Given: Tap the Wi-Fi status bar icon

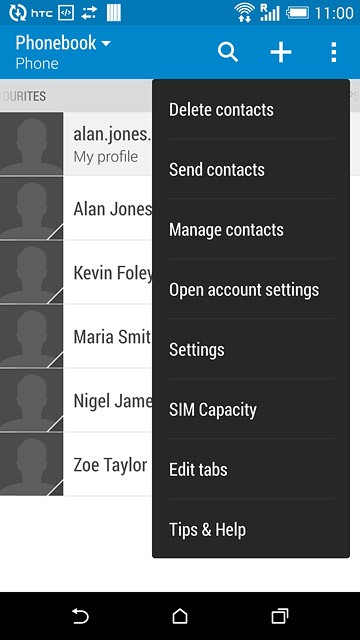Looking at the screenshot, I should point(244,13).
